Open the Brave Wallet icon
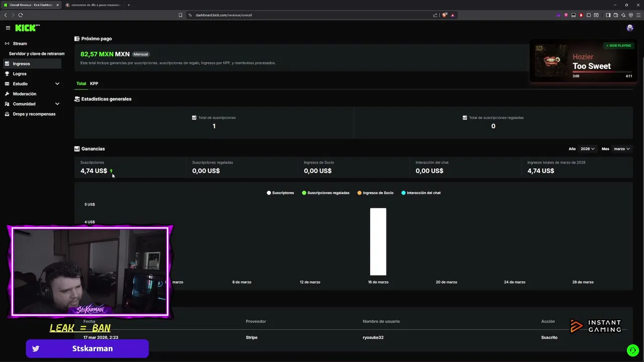Viewport: 644px width, 362px height. 616,15
